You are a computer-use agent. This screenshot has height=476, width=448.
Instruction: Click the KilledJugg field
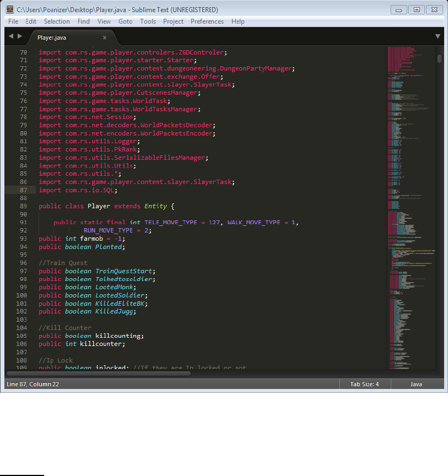(114, 311)
